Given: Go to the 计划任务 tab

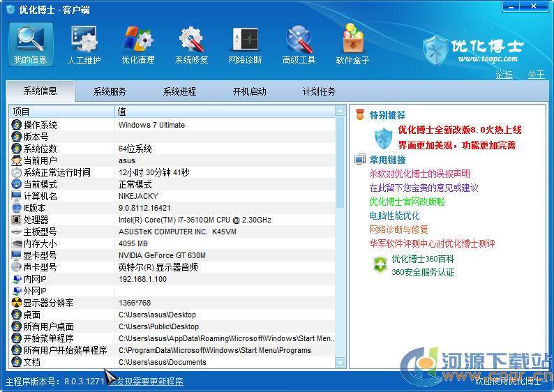Looking at the screenshot, I should (320, 91).
